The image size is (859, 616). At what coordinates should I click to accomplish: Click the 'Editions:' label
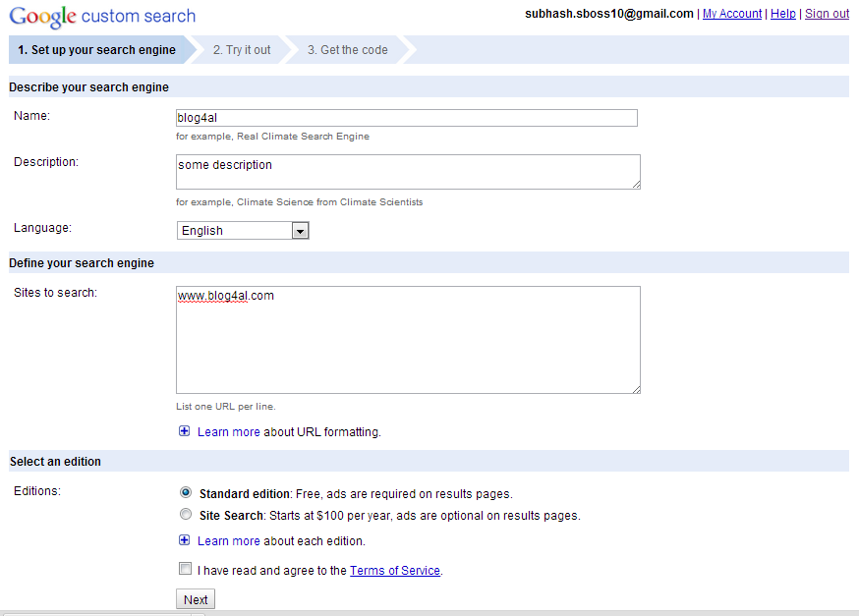(x=37, y=491)
